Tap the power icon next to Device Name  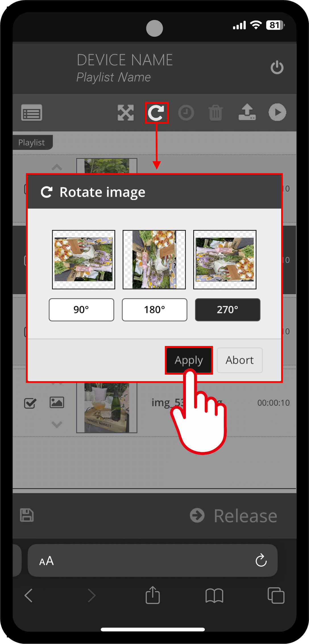(x=277, y=68)
